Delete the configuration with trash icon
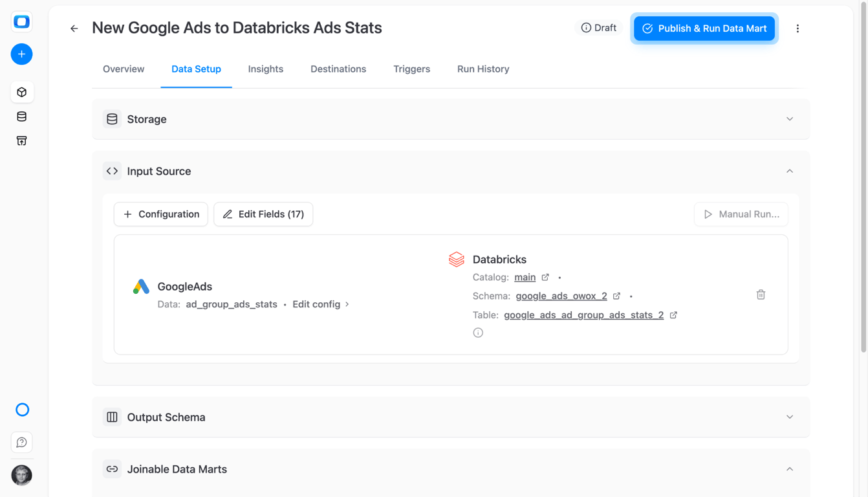 (761, 294)
